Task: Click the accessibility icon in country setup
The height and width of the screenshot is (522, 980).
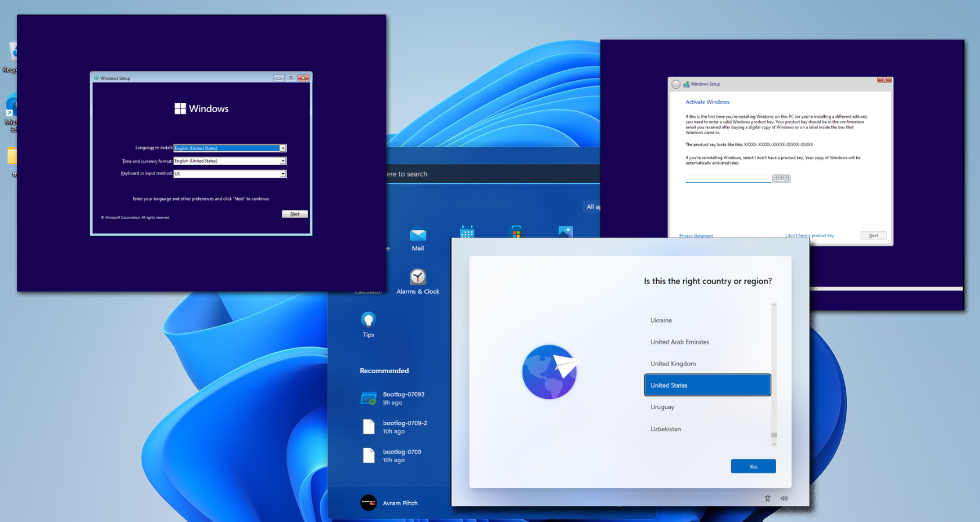Action: coord(767,498)
